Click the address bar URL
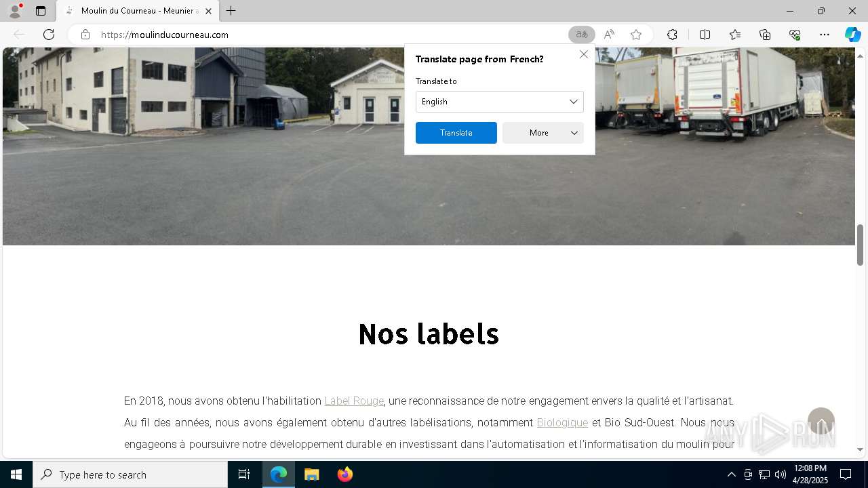 165,35
